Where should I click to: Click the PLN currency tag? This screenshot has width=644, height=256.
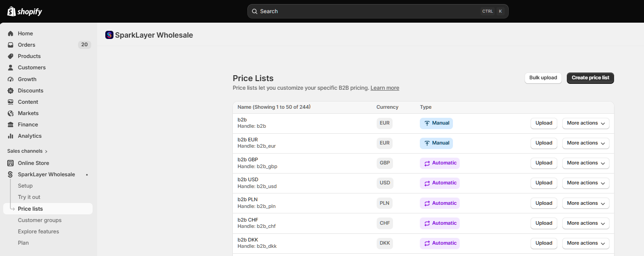(x=384, y=203)
